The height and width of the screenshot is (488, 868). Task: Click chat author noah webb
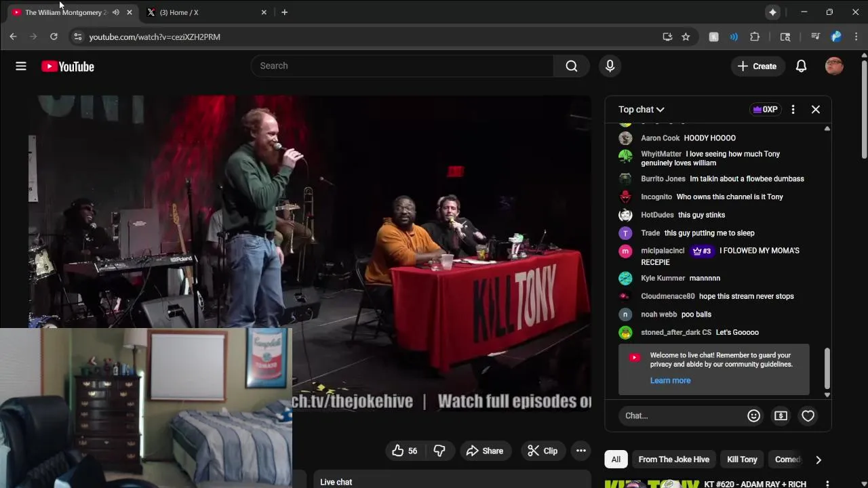[658, 314]
